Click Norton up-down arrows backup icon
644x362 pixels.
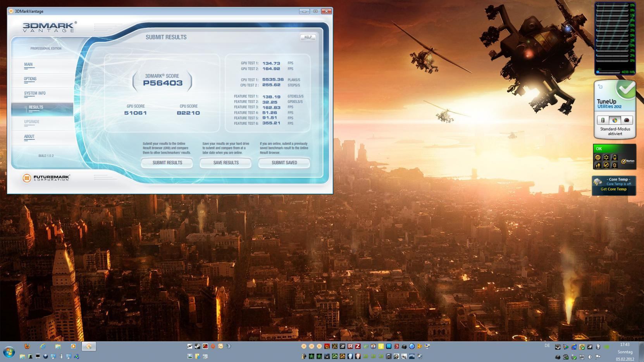tap(615, 165)
